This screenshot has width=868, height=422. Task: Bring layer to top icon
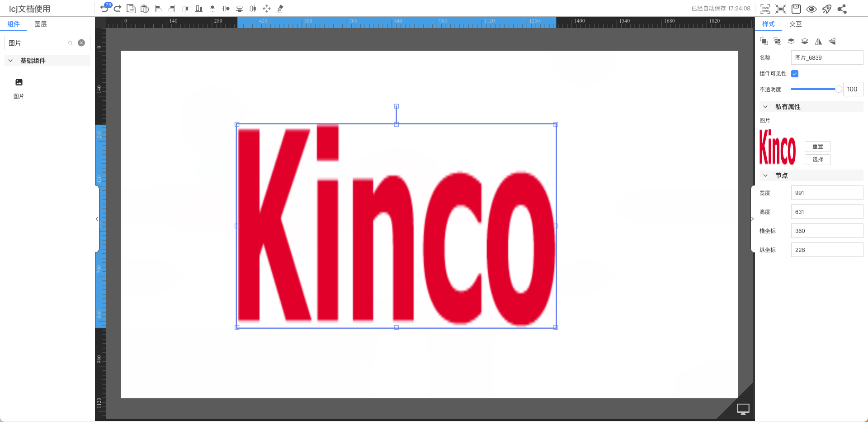click(x=791, y=41)
